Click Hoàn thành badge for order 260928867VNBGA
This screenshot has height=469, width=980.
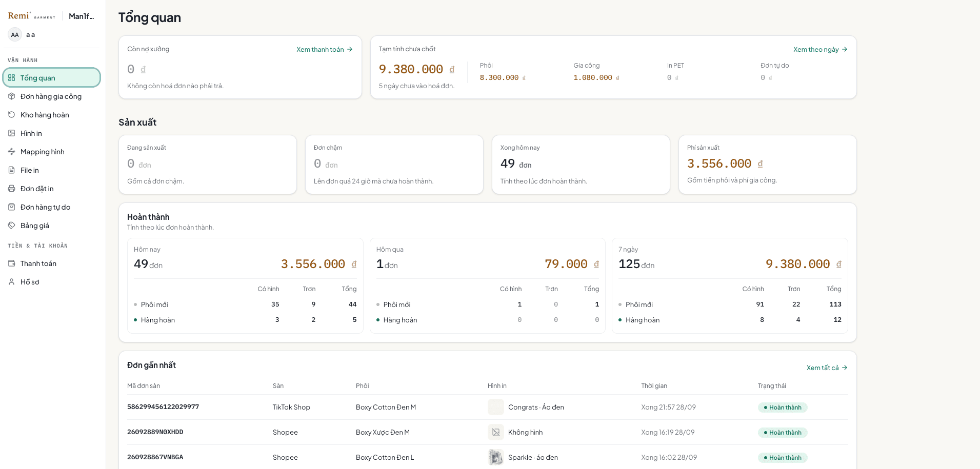(783, 458)
